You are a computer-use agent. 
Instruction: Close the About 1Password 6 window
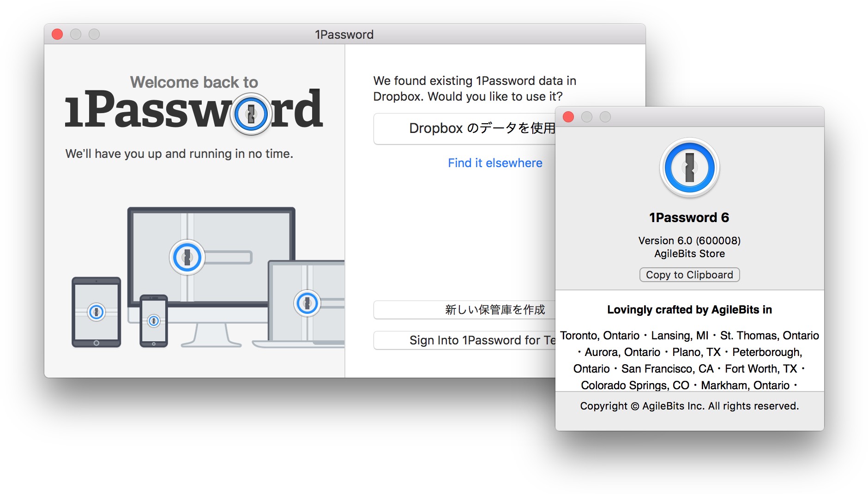pos(568,117)
